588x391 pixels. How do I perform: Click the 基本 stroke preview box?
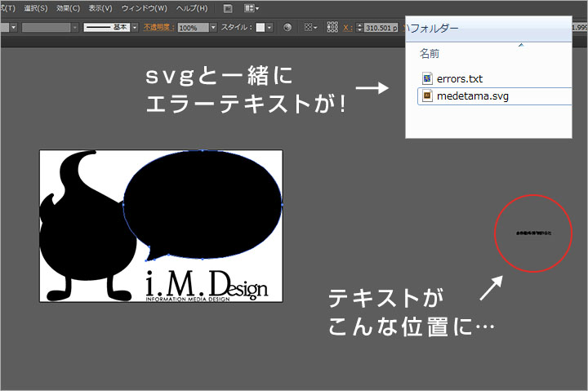tap(106, 28)
